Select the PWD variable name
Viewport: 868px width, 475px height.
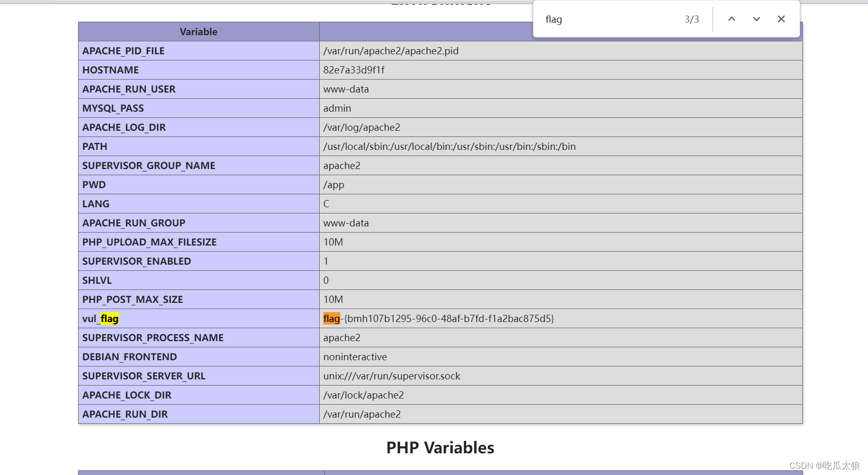click(x=94, y=185)
